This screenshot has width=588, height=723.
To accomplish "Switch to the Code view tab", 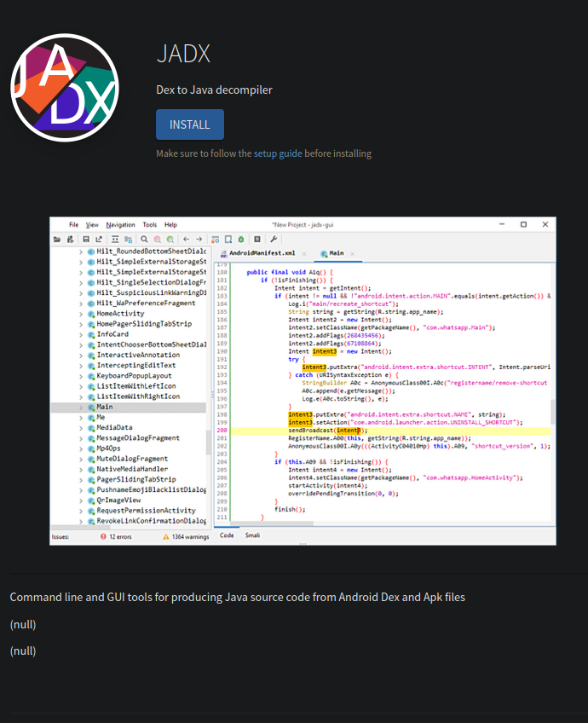I will [227, 535].
